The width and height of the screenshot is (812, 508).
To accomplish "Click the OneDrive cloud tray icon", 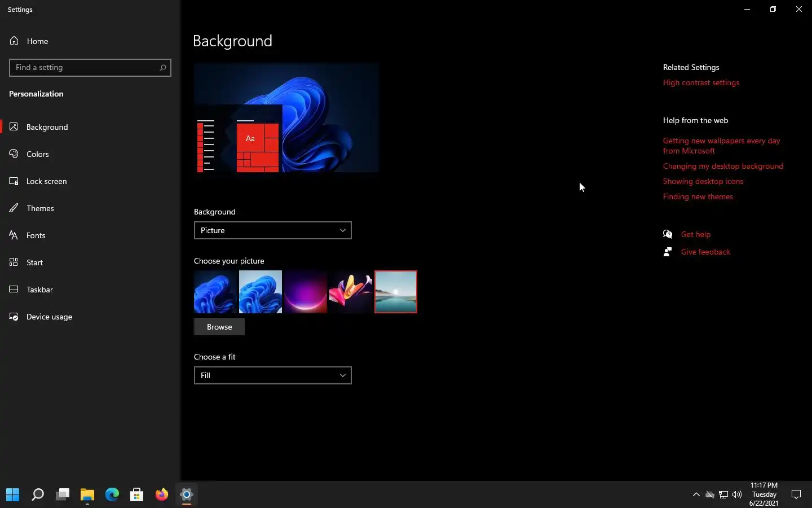I will click(x=710, y=495).
